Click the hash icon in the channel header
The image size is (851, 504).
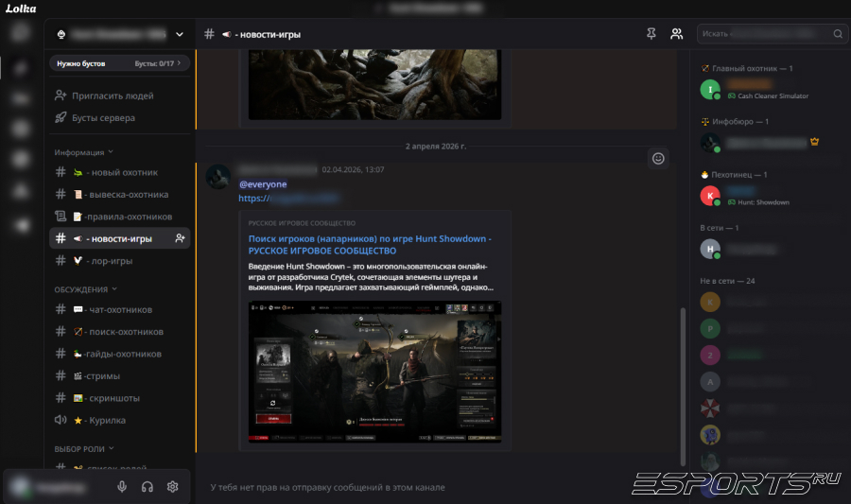click(209, 34)
